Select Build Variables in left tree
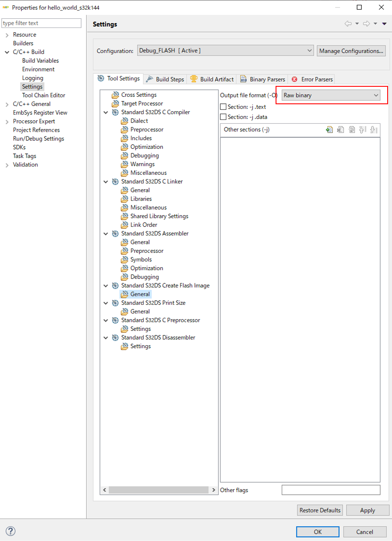Image resolution: width=392 pixels, height=541 pixels. point(41,61)
